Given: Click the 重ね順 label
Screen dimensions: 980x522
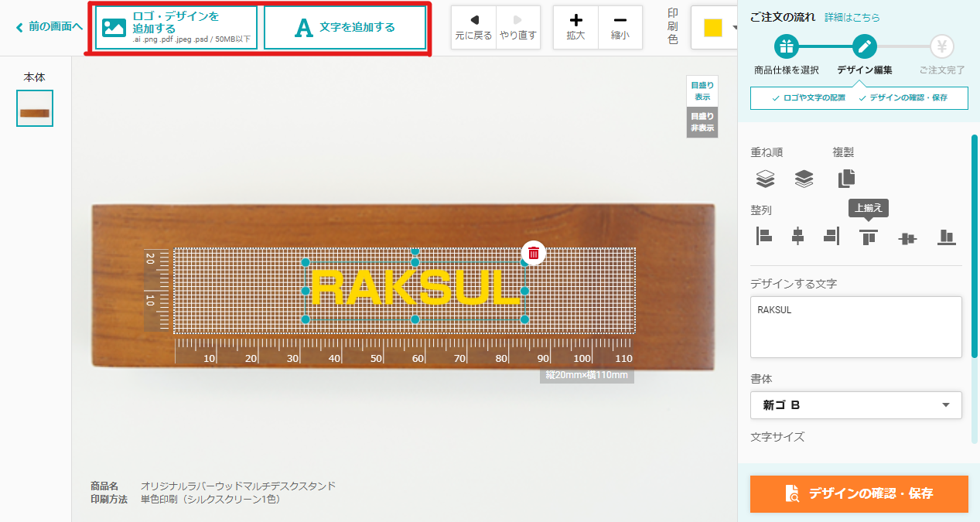Looking at the screenshot, I should (x=767, y=152).
